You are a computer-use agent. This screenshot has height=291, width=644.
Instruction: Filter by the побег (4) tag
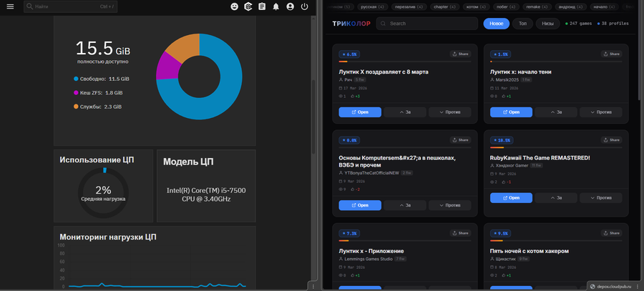click(507, 7)
